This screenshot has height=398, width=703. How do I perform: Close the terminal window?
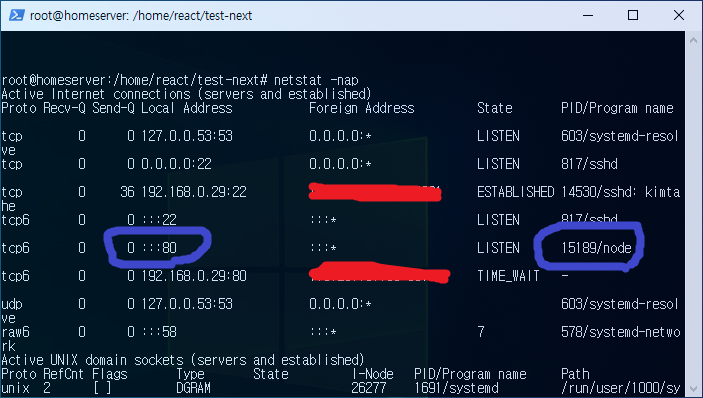(678, 15)
